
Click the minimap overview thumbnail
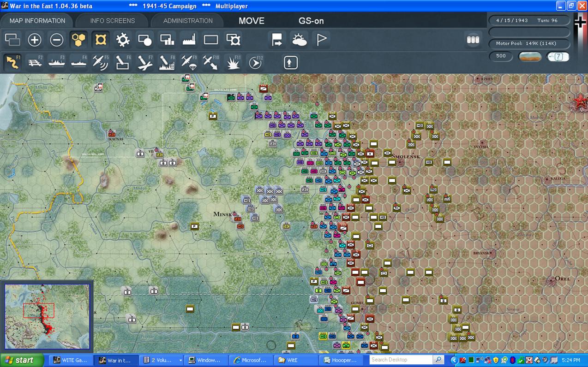pyautogui.click(x=47, y=317)
